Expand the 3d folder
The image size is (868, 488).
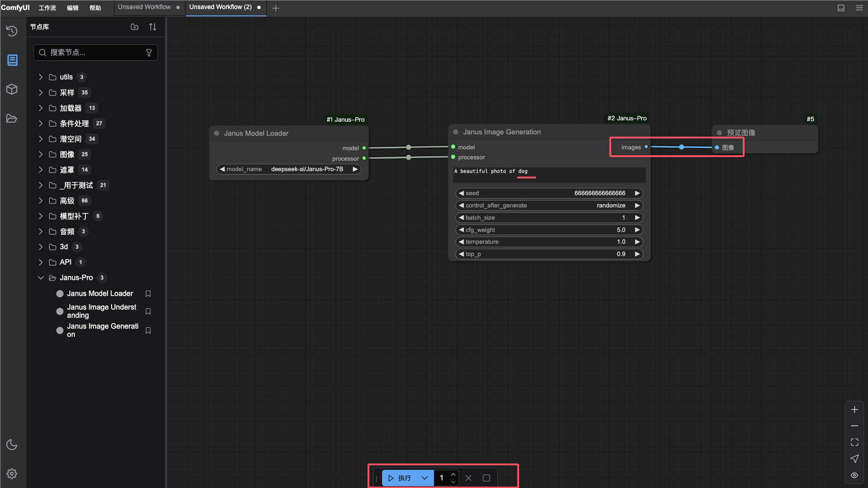coord(40,247)
